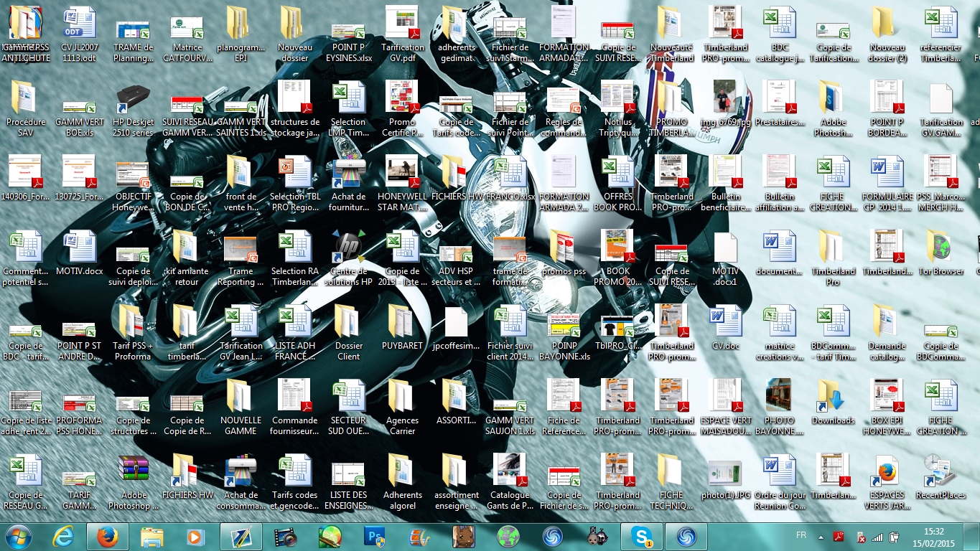Select the Achat de consomma... shortcut icon
980x551 pixels.
(241, 471)
